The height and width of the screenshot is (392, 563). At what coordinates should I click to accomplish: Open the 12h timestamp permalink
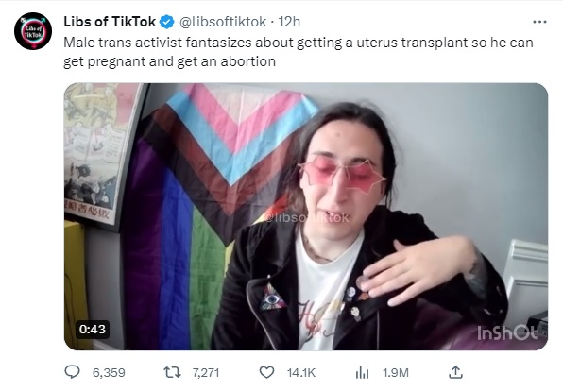click(x=289, y=22)
